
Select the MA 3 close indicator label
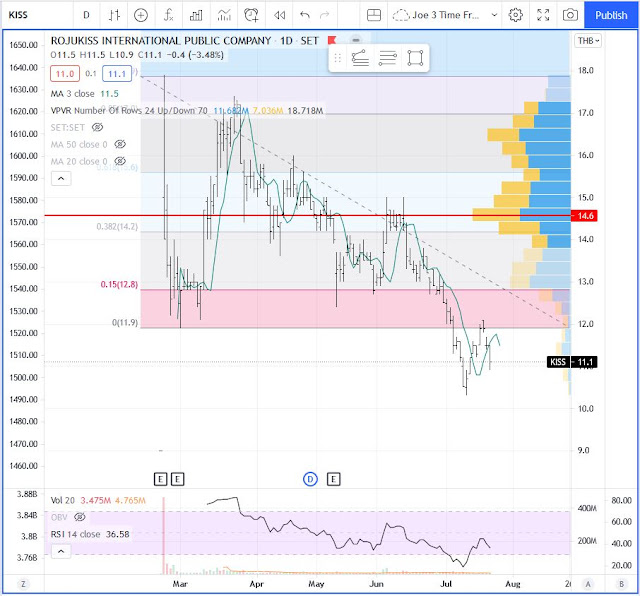tap(72, 93)
